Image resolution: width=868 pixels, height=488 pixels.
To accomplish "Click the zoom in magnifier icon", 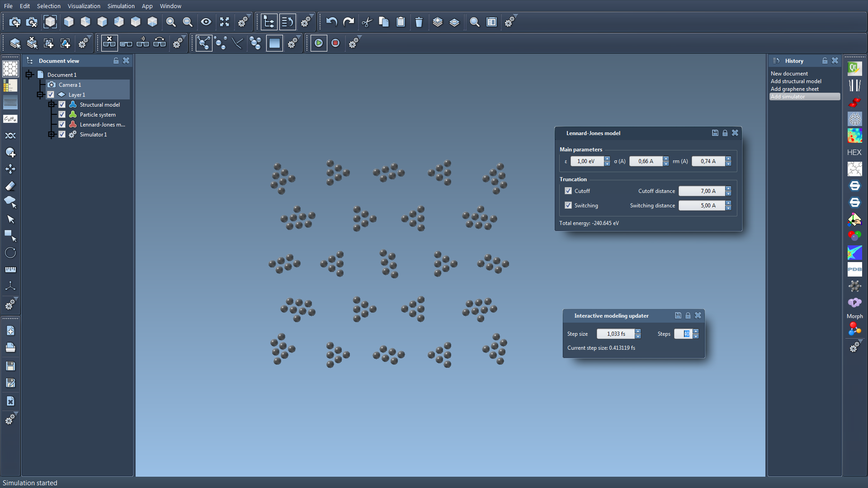I will [171, 22].
